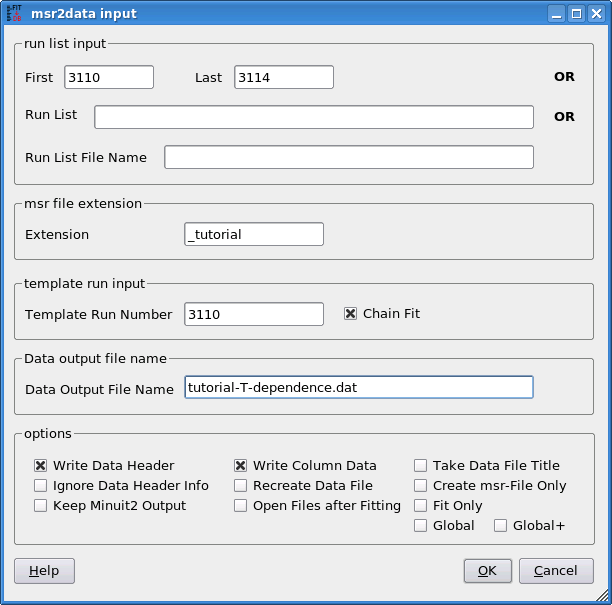Uncheck Write Data Header option
This screenshot has height=605, width=612.
click(41, 466)
